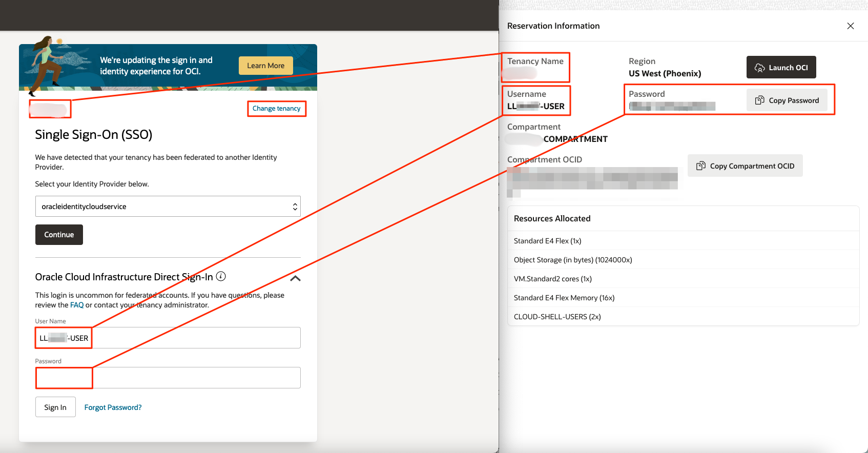Click the User Name input field
The height and width of the screenshot is (453, 868).
click(195, 338)
